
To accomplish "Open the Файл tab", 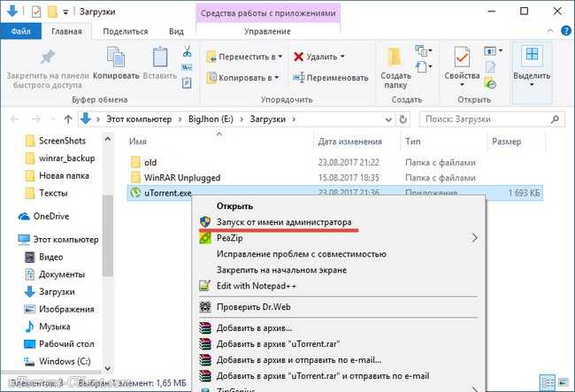I will point(21,32).
